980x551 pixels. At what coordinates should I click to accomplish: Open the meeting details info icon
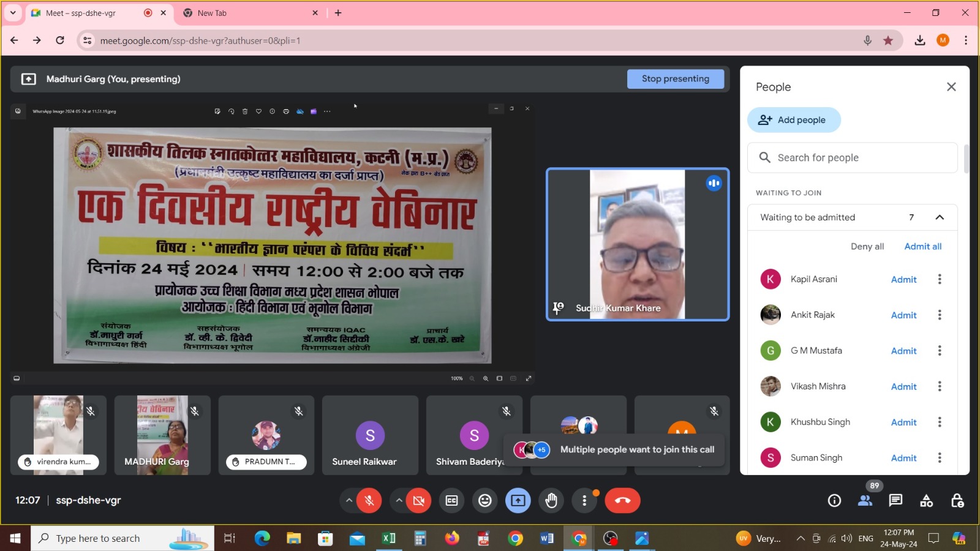tap(834, 501)
